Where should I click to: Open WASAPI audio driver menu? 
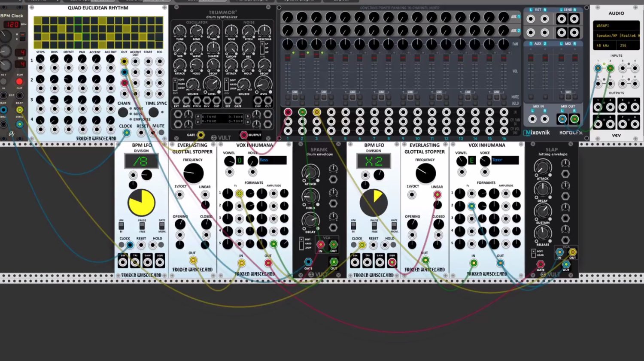(617, 26)
